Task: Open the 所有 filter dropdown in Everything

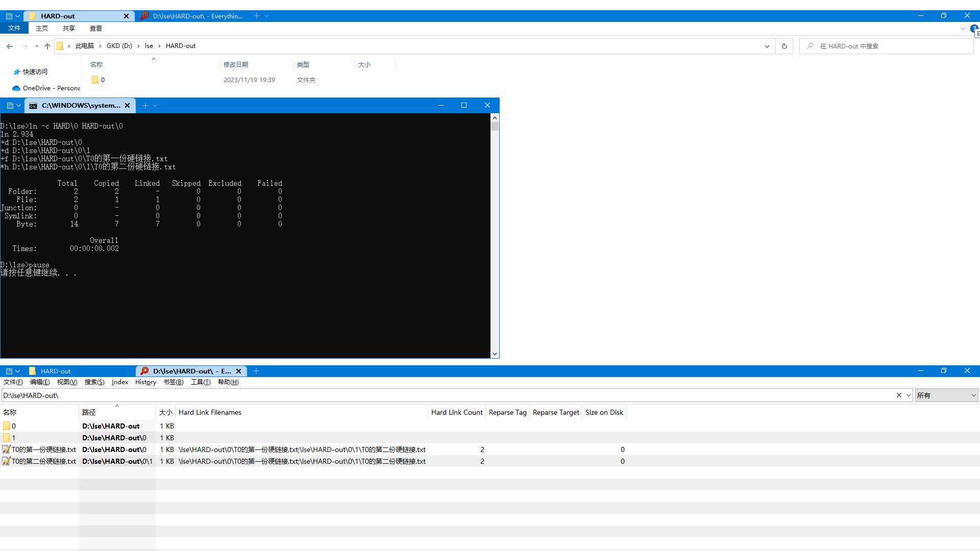Action: click(x=946, y=395)
